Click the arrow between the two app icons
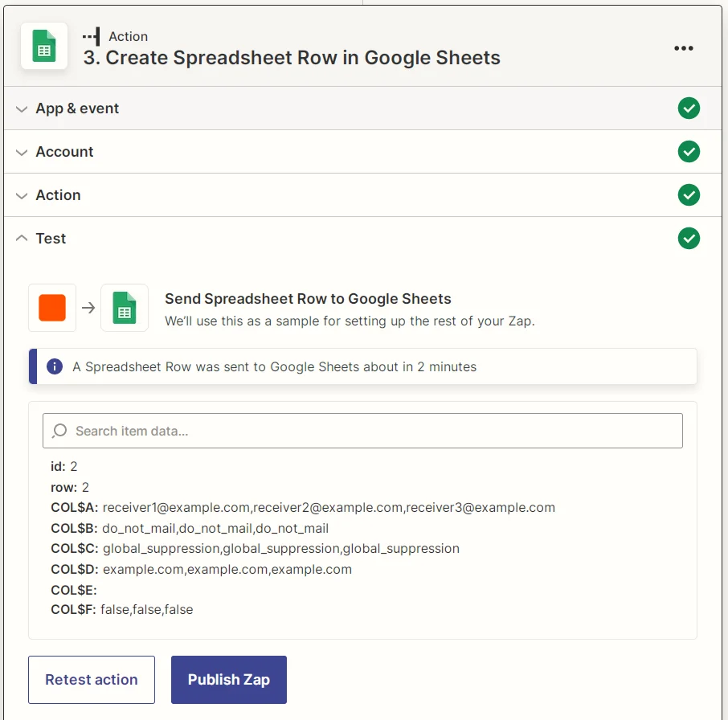 88,307
